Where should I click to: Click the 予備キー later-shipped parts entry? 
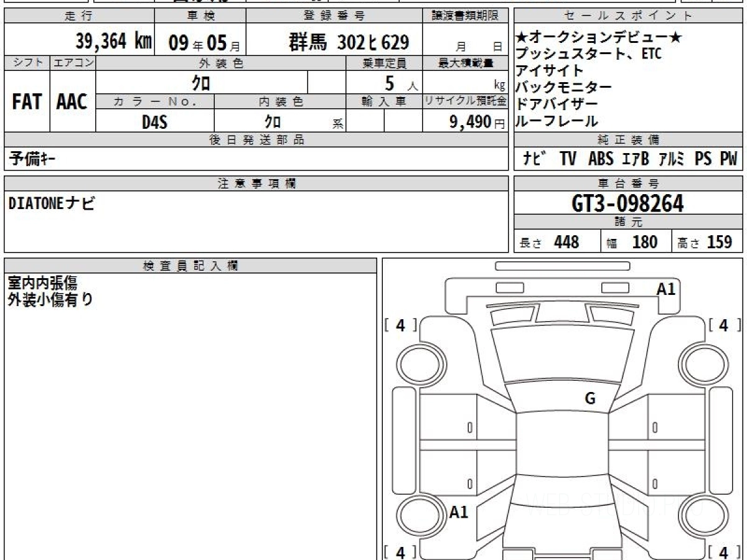pos(32,159)
